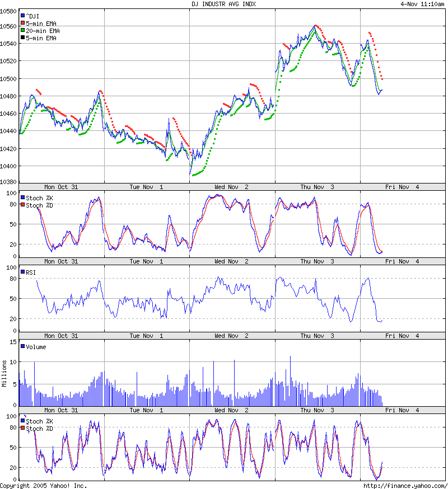Click the 10380 price axis label
The image size is (448, 489).
[x=8, y=181]
